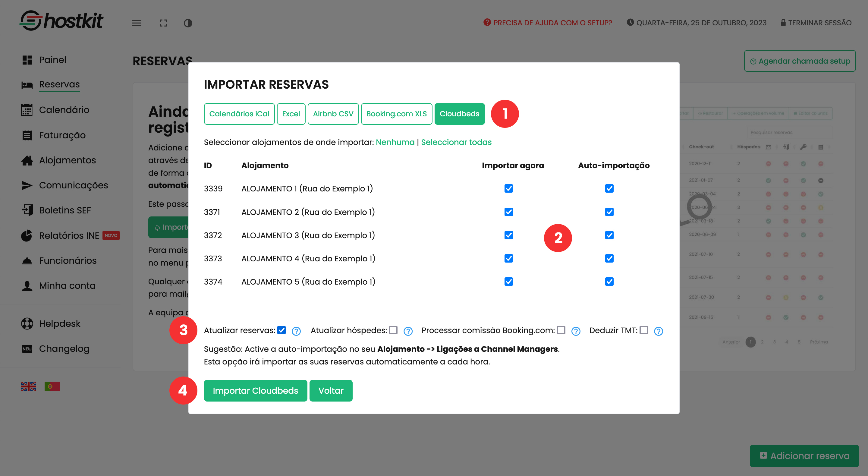Click the Minha conta person icon
The image size is (868, 476).
[27, 285]
